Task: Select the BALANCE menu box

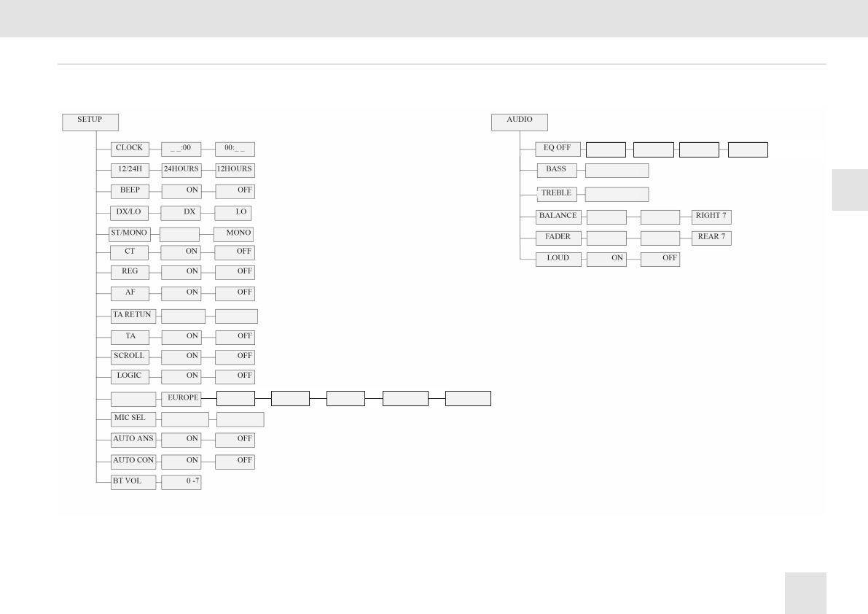Action: pos(558,217)
